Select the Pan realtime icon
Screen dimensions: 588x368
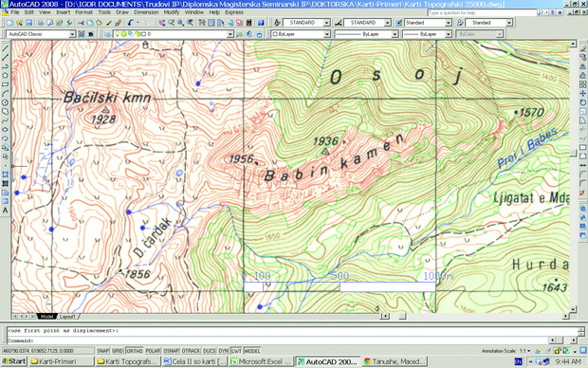[161, 23]
